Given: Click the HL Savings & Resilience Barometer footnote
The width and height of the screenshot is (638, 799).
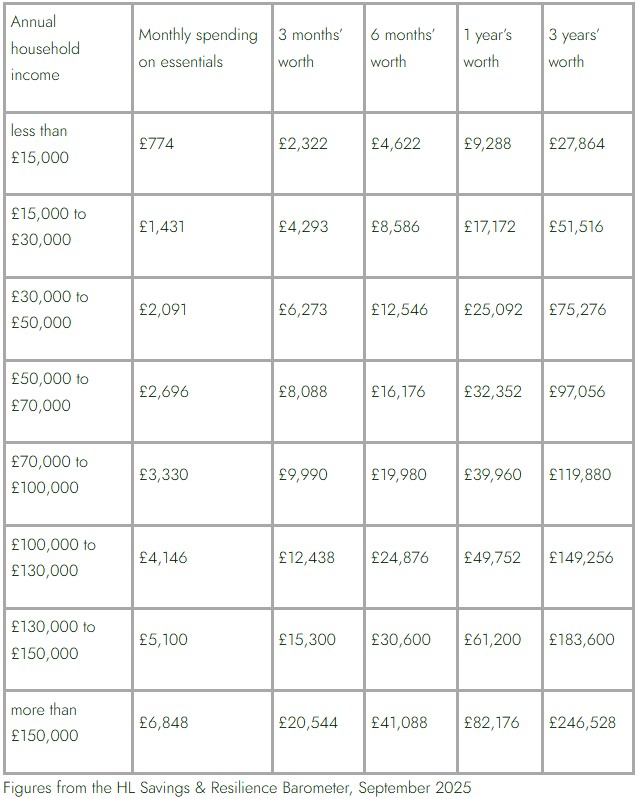Looking at the screenshot, I should click(237, 786).
